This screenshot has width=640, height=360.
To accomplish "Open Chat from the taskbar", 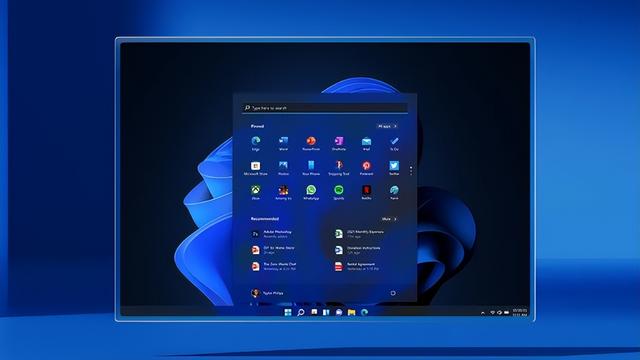I will pyautogui.click(x=339, y=312).
